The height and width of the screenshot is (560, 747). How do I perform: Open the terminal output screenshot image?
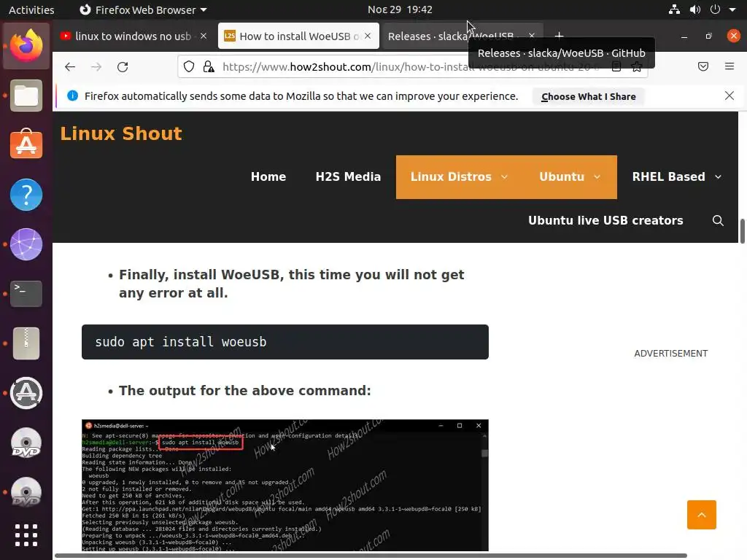click(285, 485)
